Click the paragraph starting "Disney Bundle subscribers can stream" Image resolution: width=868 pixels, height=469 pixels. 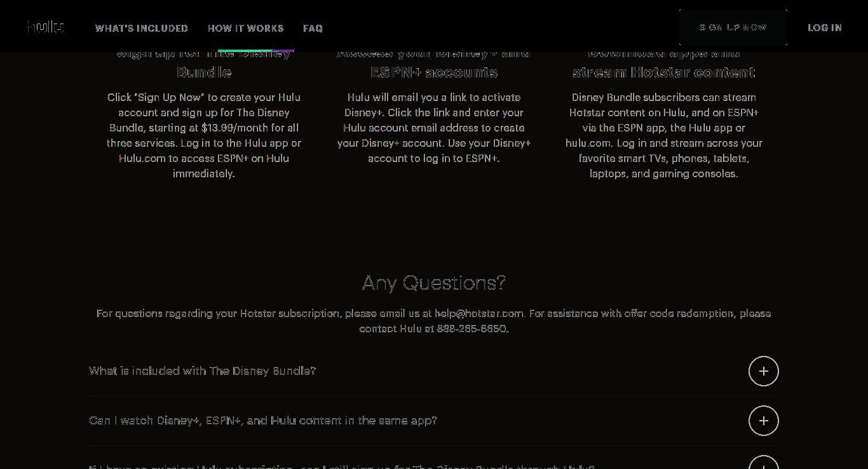coord(664,135)
